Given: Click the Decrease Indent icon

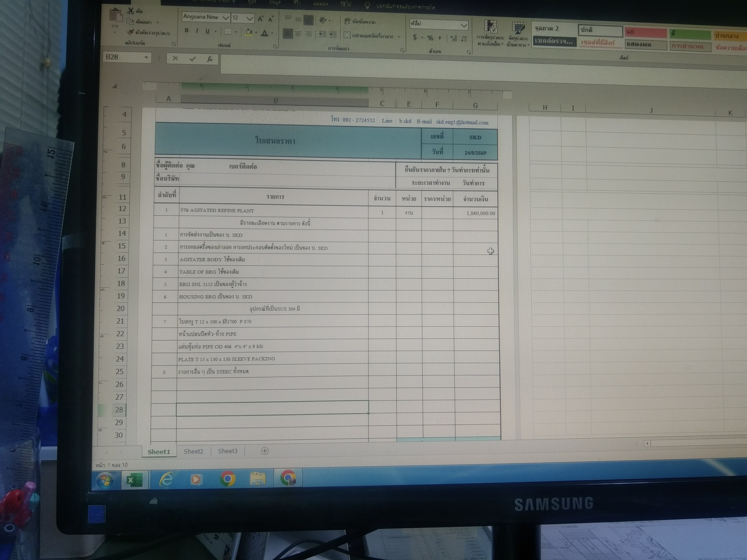Looking at the screenshot, I should pyautogui.click(x=323, y=34).
